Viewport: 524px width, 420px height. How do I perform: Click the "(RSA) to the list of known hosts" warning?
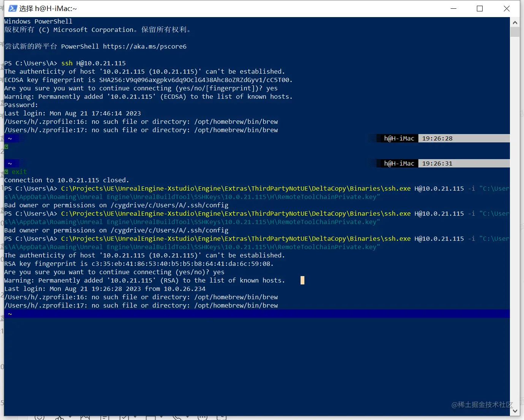pos(144,280)
